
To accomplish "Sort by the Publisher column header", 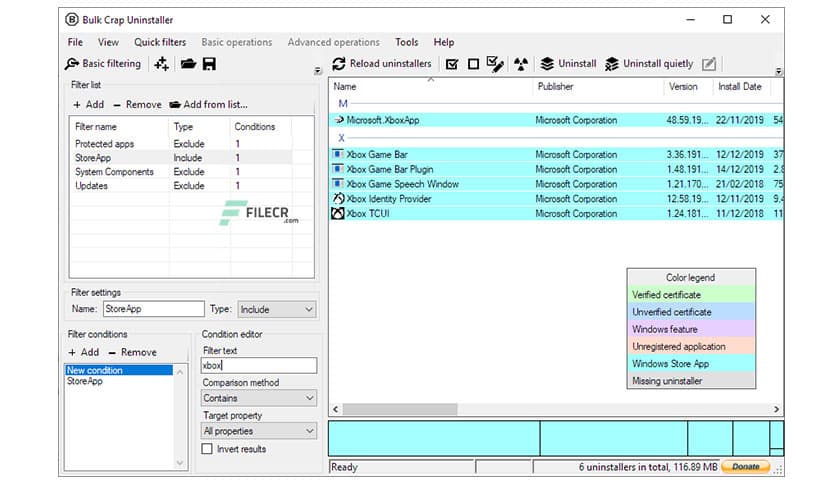I will (598, 86).
